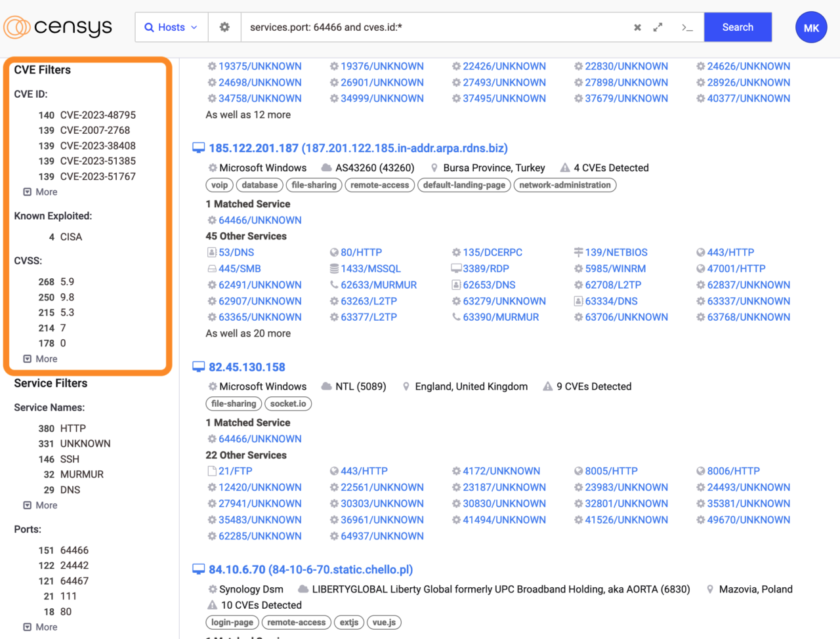Open the command-line prompt icon
840x639 pixels.
[x=687, y=28]
